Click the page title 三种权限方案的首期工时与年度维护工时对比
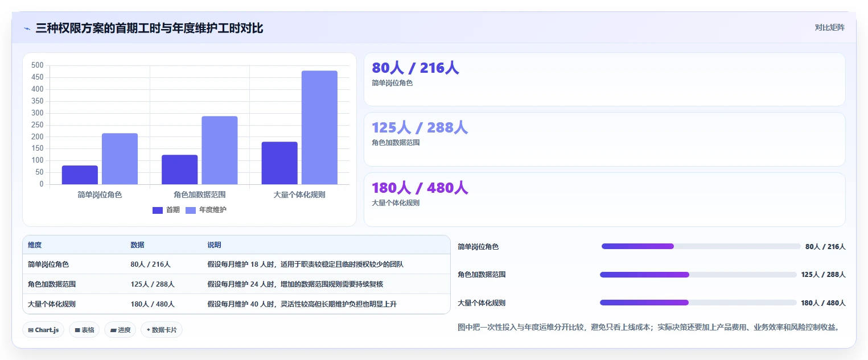Viewport: 868px width, 360px height. tap(149, 28)
